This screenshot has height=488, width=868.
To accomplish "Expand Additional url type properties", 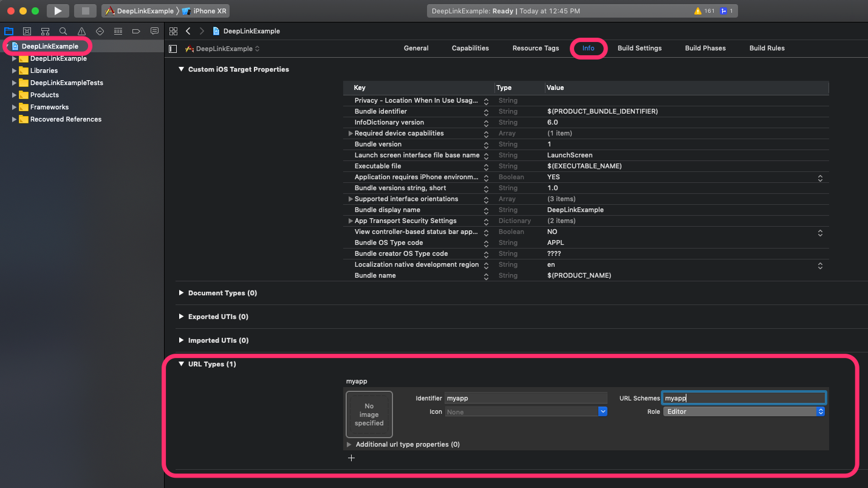I will [x=349, y=444].
